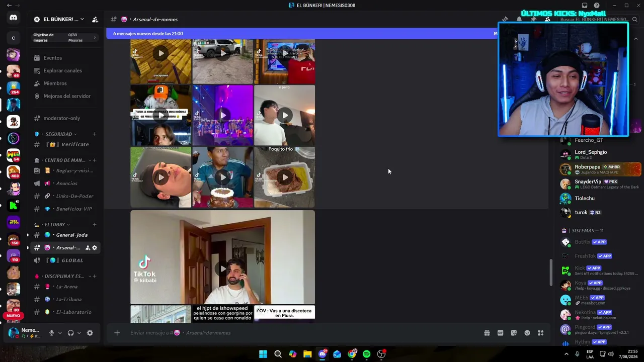Open user settings gear

[x=90, y=333]
